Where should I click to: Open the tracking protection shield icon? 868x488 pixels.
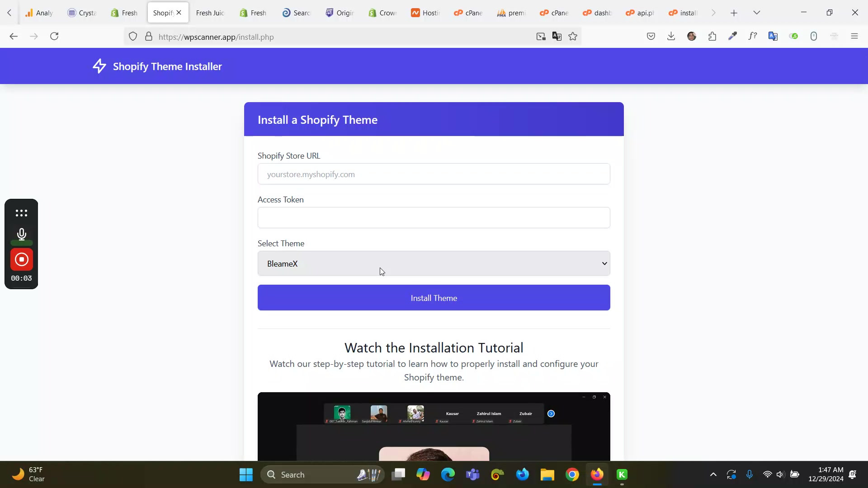point(133,37)
